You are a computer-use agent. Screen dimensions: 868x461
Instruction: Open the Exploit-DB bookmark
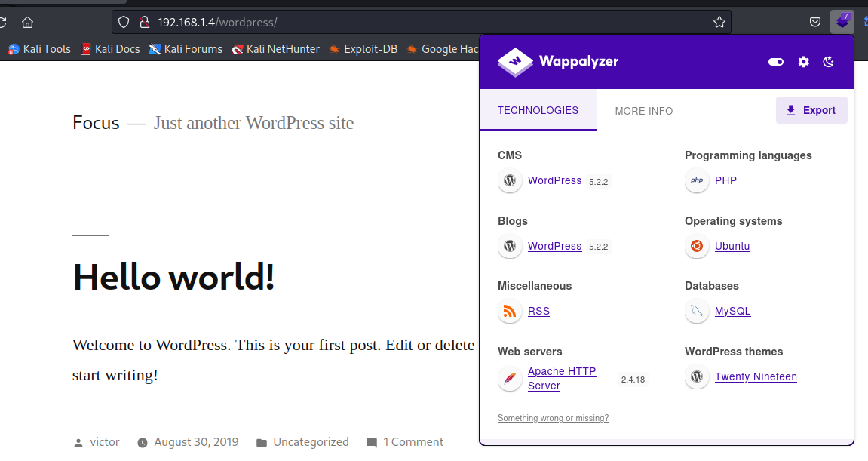(x=363, y=49)
